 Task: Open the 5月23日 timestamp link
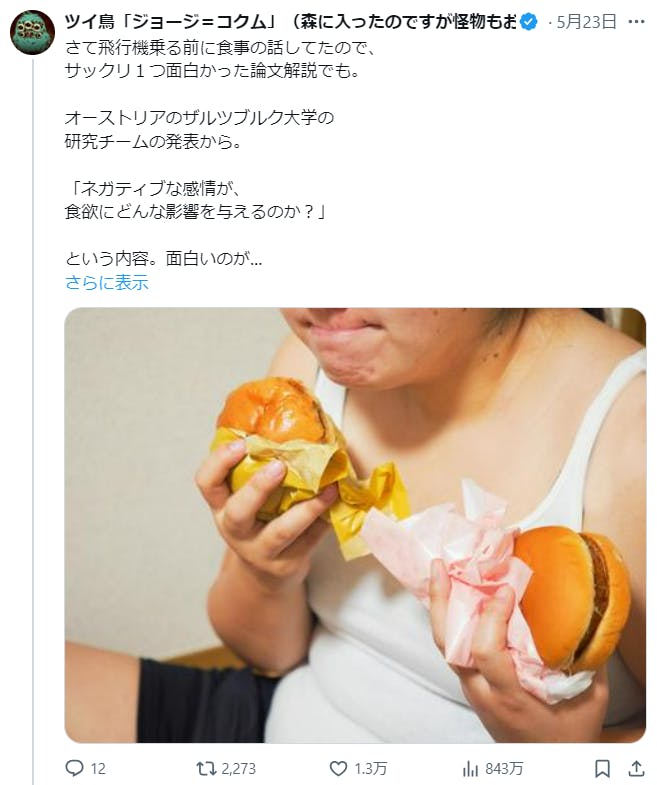[586, 22]
